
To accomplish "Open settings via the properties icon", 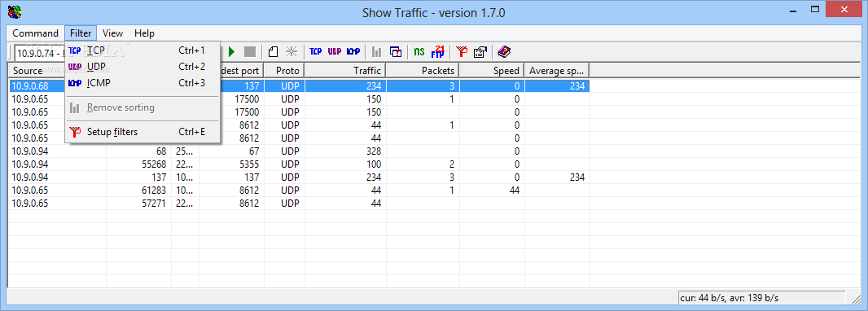I will pyautogui.click(x=480, y=51).
